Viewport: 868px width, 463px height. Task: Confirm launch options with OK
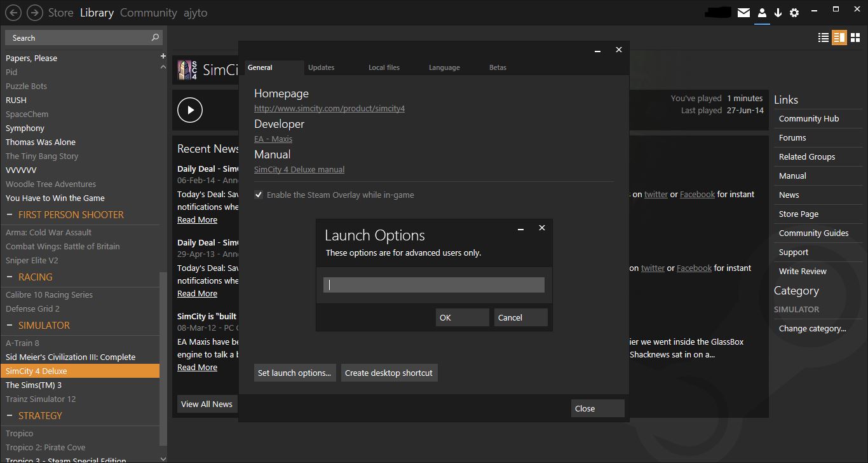[463, 317]
